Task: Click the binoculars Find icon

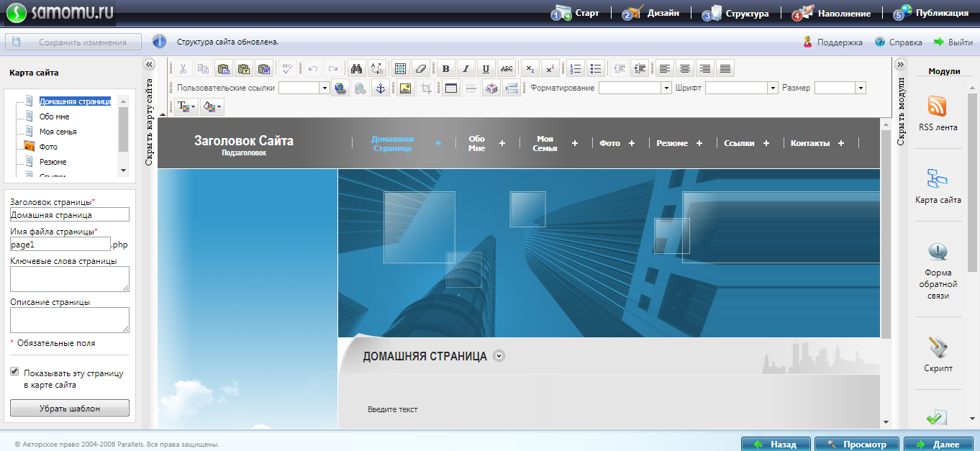Action: tap(355, 69)
